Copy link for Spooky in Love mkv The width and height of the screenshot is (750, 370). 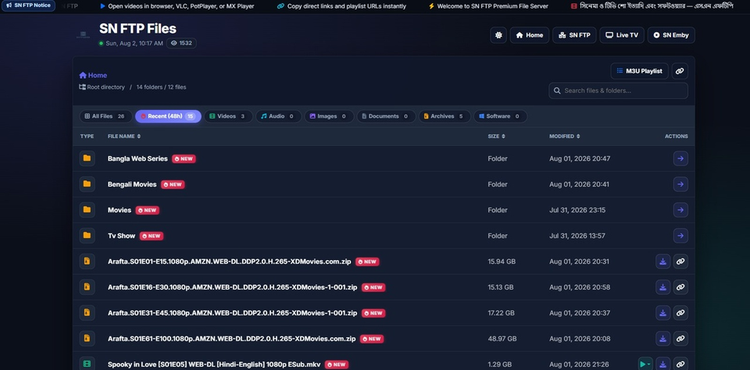(x=680, y=364)
